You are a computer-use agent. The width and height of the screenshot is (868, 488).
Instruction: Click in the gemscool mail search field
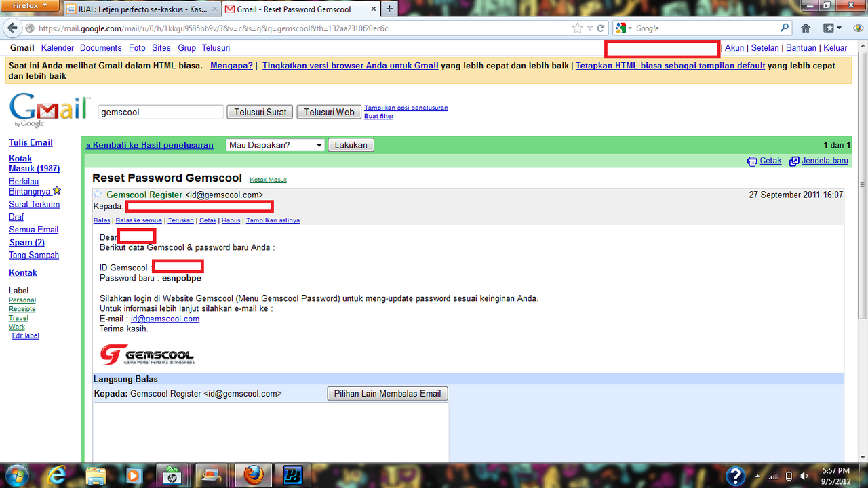161,112
